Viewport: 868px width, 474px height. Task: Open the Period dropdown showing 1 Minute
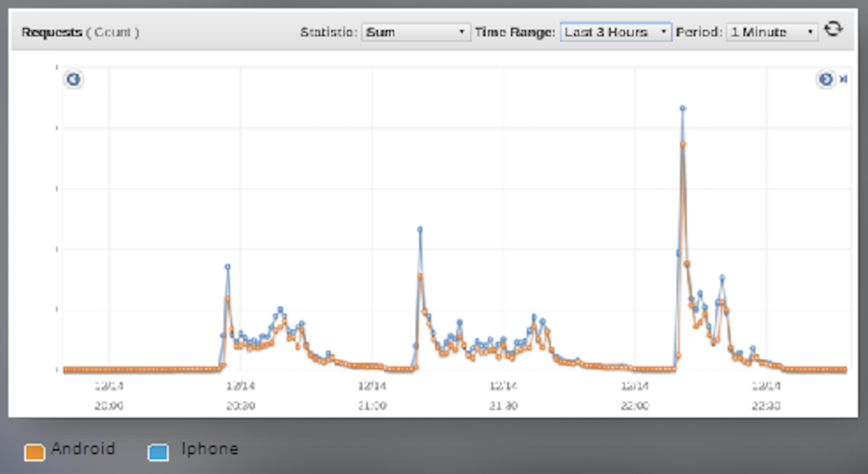(x=772, y=32)
